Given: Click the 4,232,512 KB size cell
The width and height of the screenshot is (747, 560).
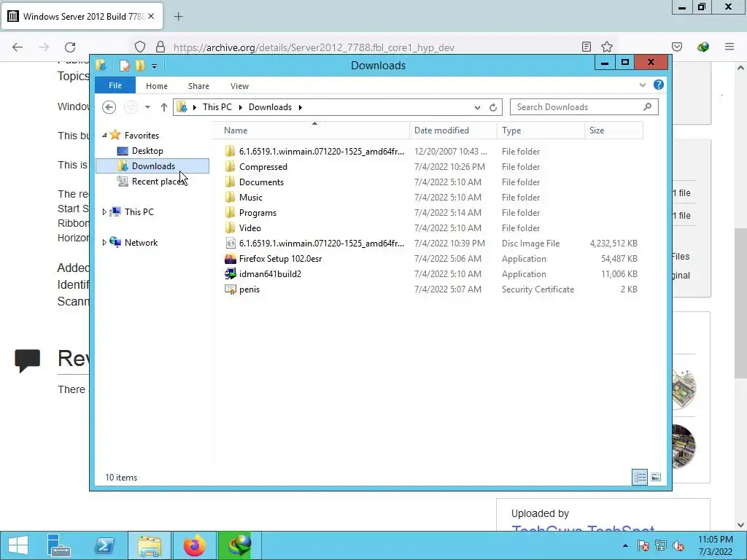Looking at the screenshot, I should click(613, 244).
